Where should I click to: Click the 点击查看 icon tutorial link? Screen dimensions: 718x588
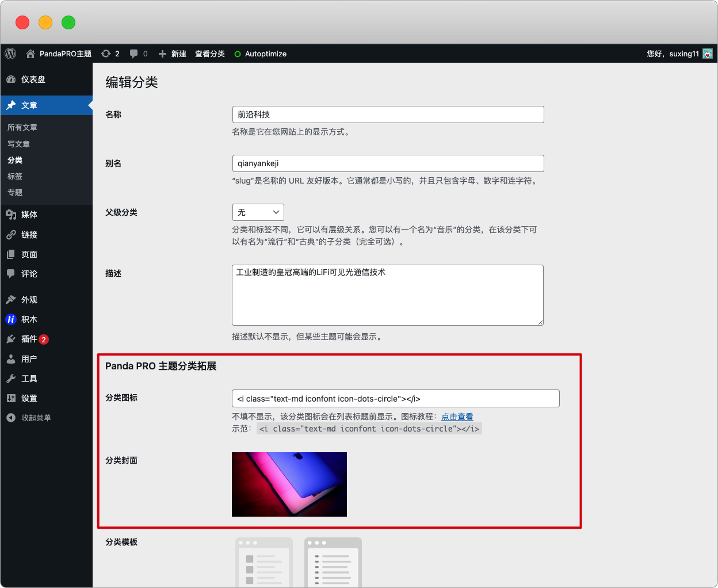tap(457, 417)
